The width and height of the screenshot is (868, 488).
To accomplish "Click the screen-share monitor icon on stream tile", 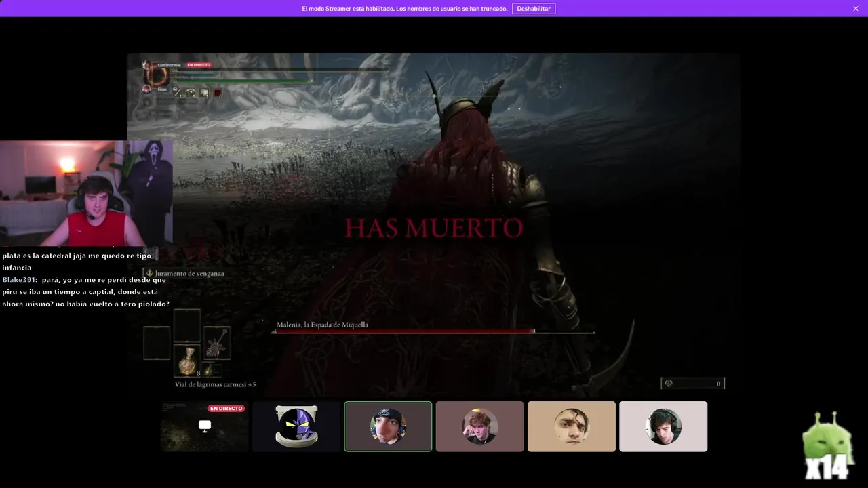I will tap(205, 426).
